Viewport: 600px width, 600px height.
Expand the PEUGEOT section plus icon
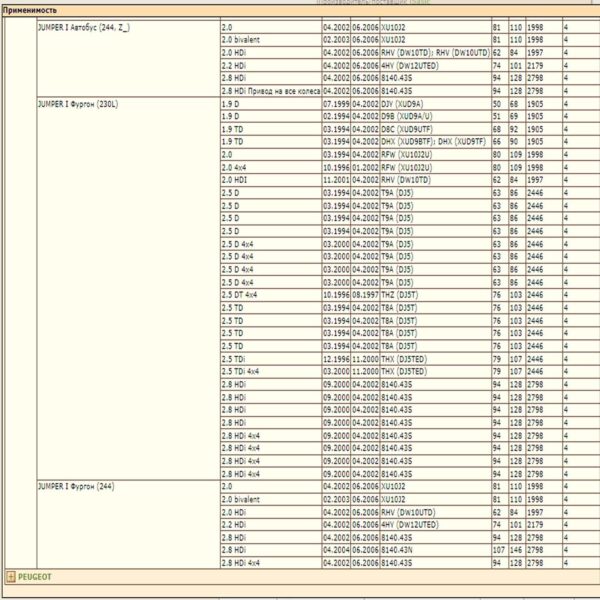point(11,577)
